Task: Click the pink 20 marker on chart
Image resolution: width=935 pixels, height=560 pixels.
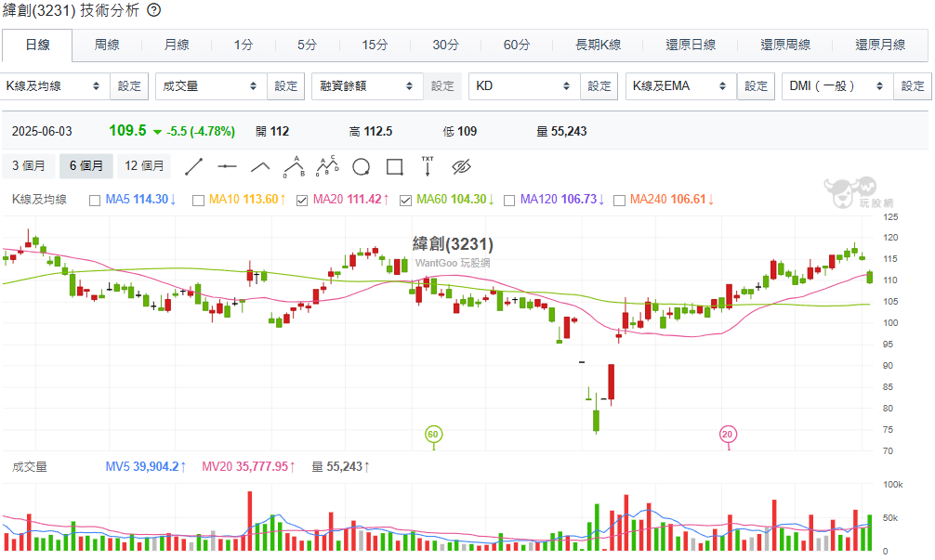Action: (x=729, y=434)
